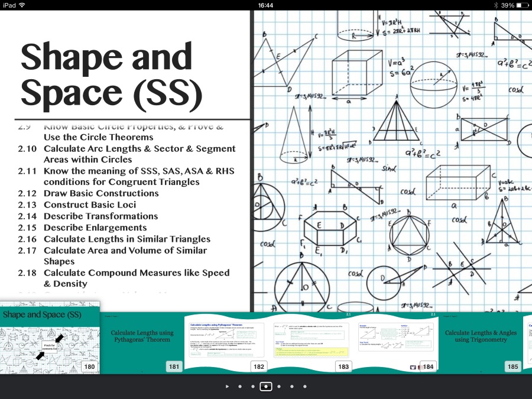This screenshot has height=399, width=532.
Task: Open page 180 thumbnail Shape and Space
Action: (50, 340)
